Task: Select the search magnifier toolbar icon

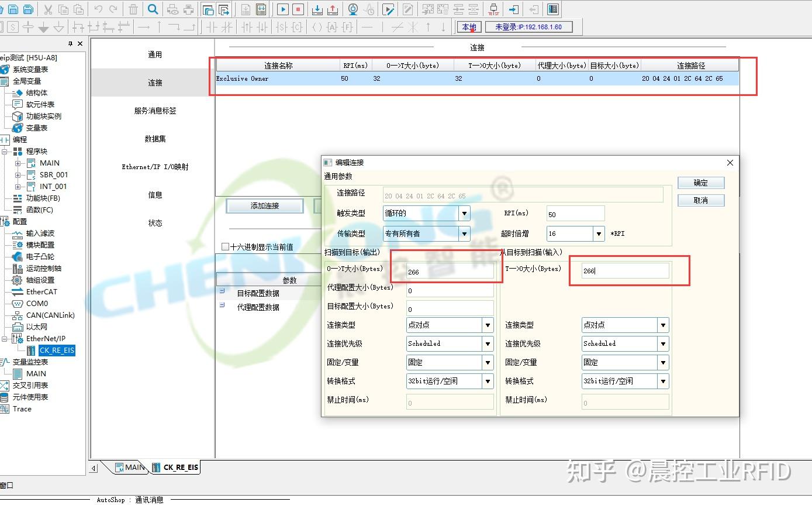Action: (x=153, y=9)
